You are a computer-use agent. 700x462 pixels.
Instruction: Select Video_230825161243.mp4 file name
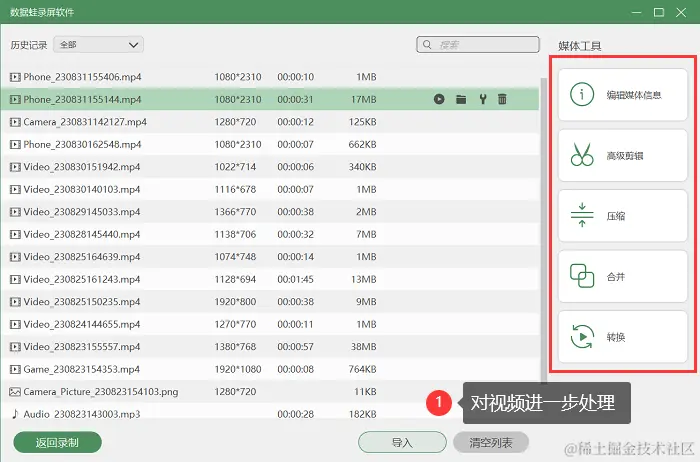(x=82, y=279)
